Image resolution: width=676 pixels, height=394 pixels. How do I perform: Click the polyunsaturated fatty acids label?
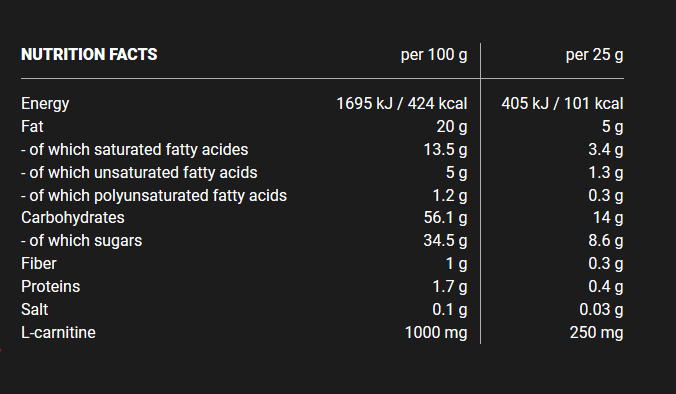tap(154, 196)
